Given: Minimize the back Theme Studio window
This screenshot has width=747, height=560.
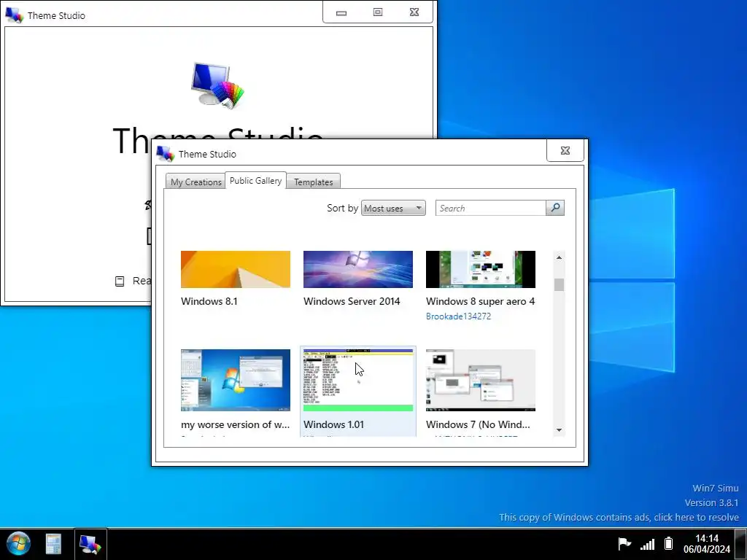Looking at the screenshot, I should pyautogui.click(x=341, y=13).
